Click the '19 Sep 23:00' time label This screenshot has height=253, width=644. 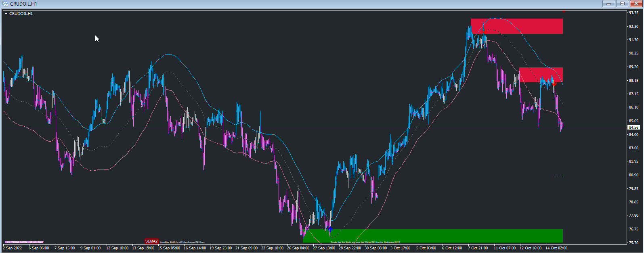click(221, 248)
